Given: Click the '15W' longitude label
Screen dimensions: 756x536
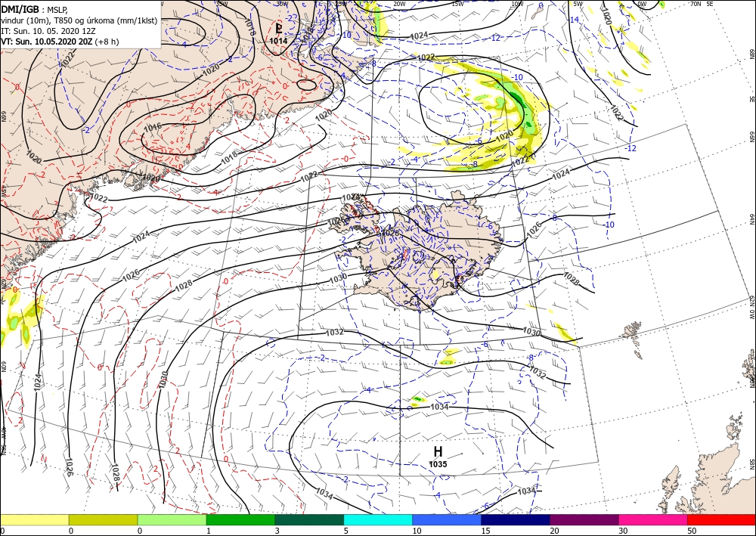Looking at the screenshot, I should [x=457, y=4].
